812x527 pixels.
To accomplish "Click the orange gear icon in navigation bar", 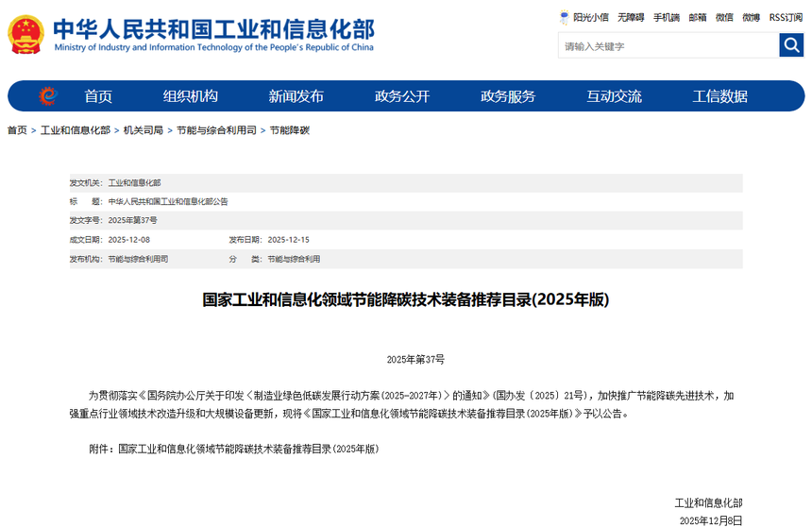I will tap(48, 96).
